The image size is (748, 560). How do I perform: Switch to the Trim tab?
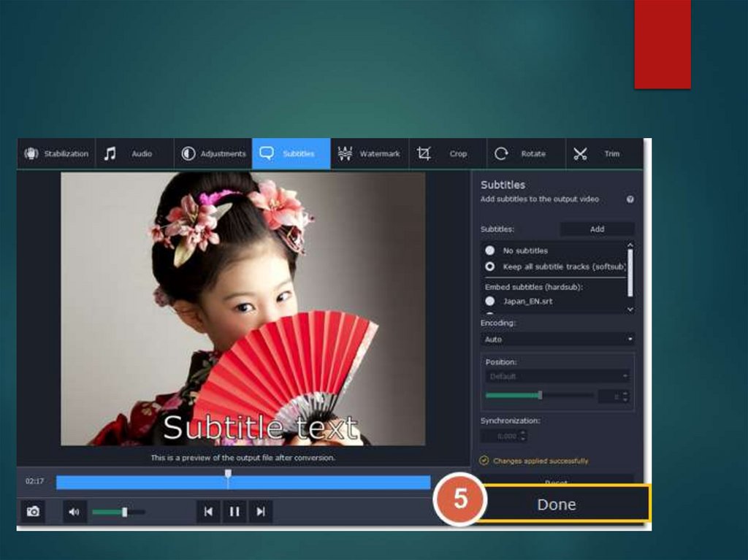point(604,153)
